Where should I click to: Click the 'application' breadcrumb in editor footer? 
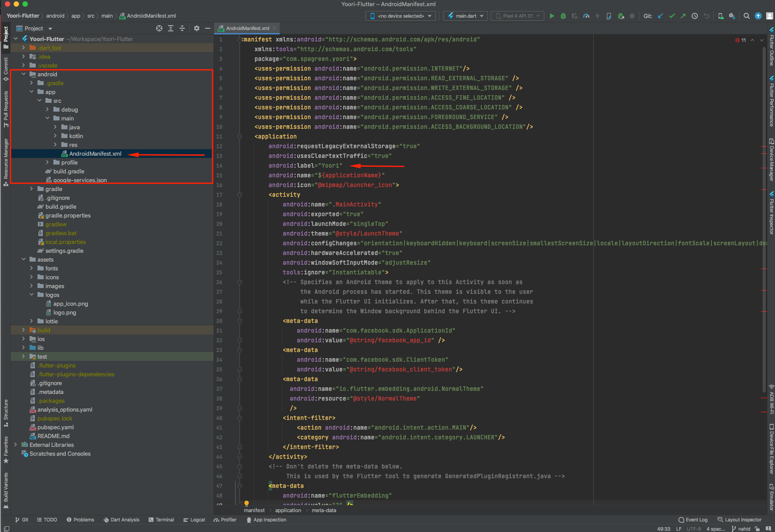coord(288,510)
